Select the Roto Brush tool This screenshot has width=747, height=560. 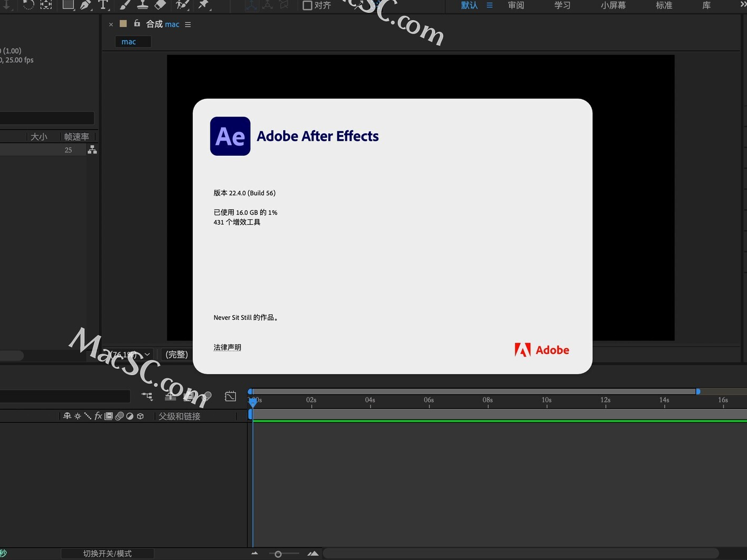(x=182, y=5)
